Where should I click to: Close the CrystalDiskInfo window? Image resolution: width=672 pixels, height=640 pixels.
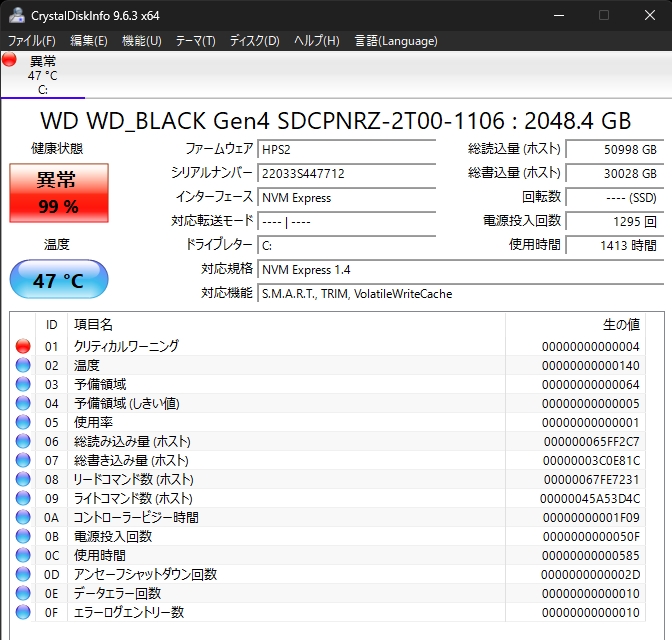pyautogui.click(x=650, y=15)
